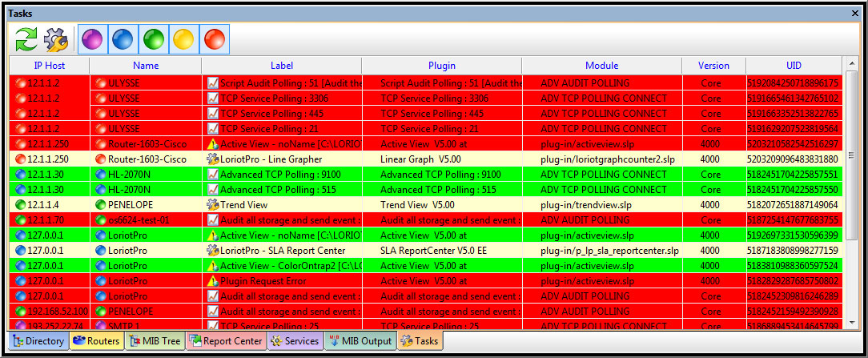
Task: Click graph icon of TCP Service Polling : 3306 label
Action: pyautogui.click(x=212, y=98)
